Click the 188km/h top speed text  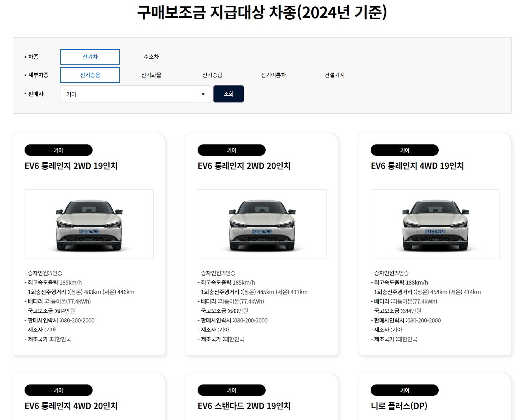coord(417,282)
